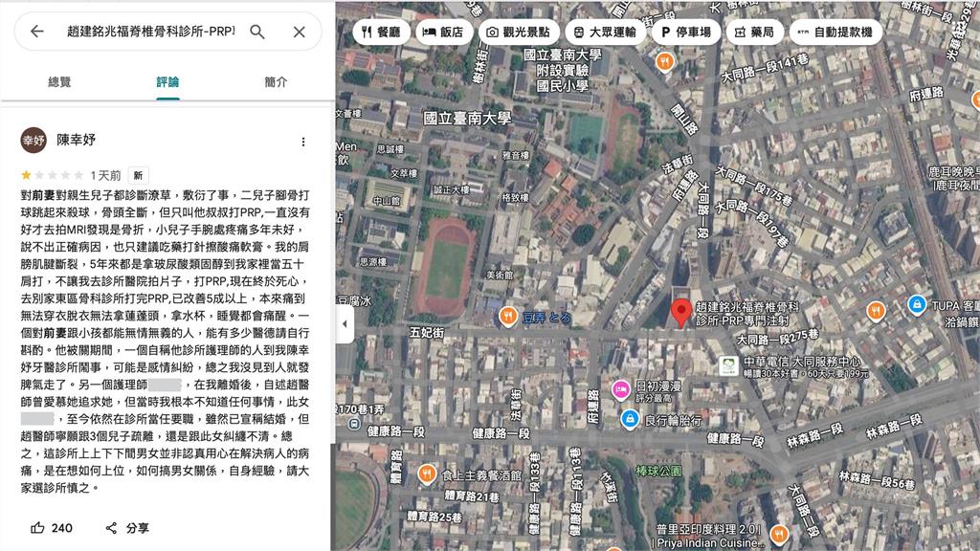Screen dimensions: 980x551
Task: Filter map by 大眾運輸 transit chip
Action: pos(605,32)
